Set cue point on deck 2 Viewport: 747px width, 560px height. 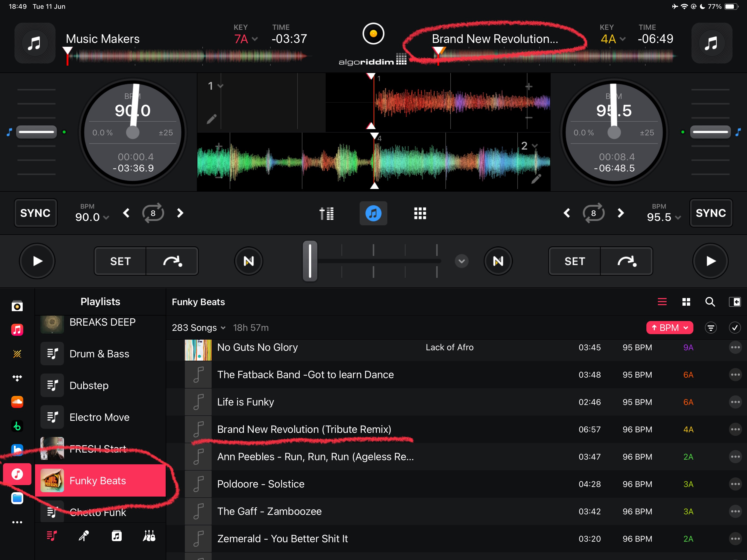[x=574, y=261]
